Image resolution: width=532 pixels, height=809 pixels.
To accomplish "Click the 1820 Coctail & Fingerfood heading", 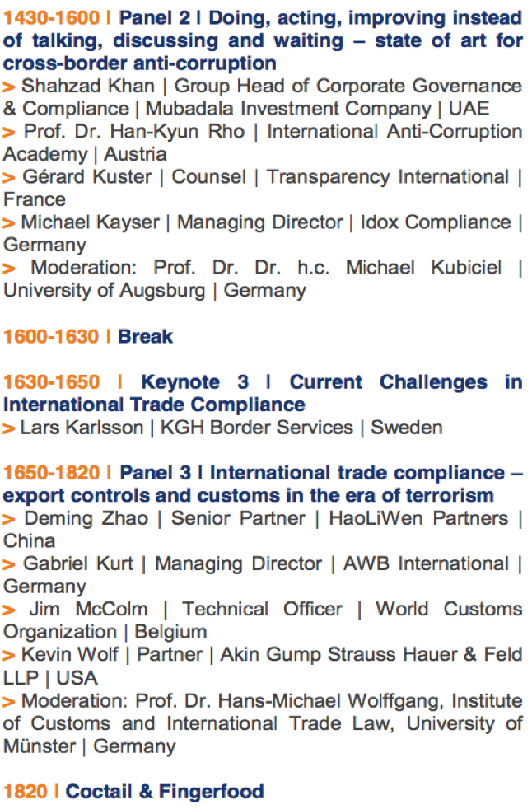I will (x=133, y=792).
